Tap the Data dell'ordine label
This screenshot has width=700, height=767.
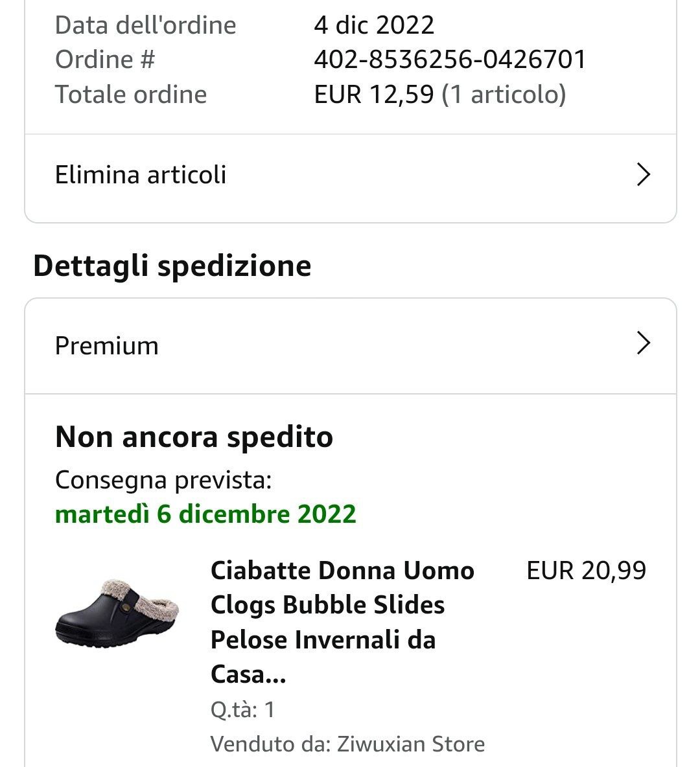pos(145,25)
